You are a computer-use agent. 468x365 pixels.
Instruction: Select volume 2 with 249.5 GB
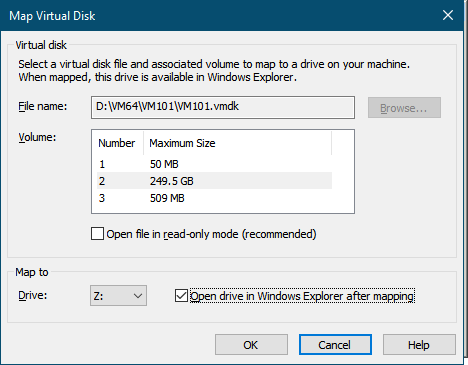tap(214, 181)
